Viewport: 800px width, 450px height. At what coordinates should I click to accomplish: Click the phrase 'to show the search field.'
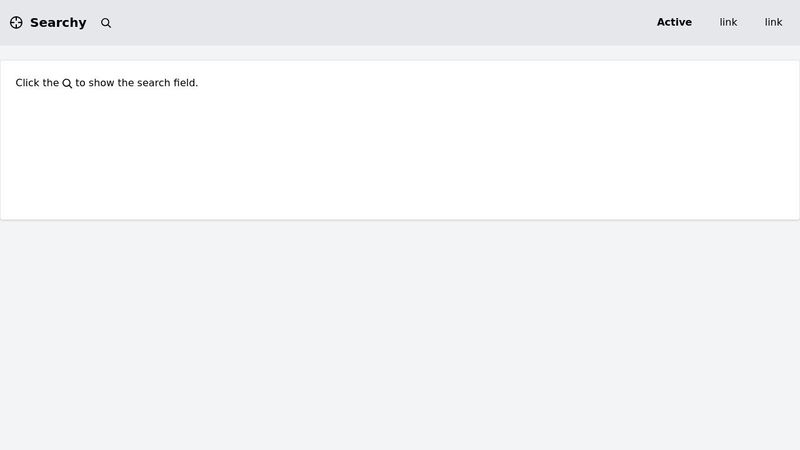click(137, 83)
